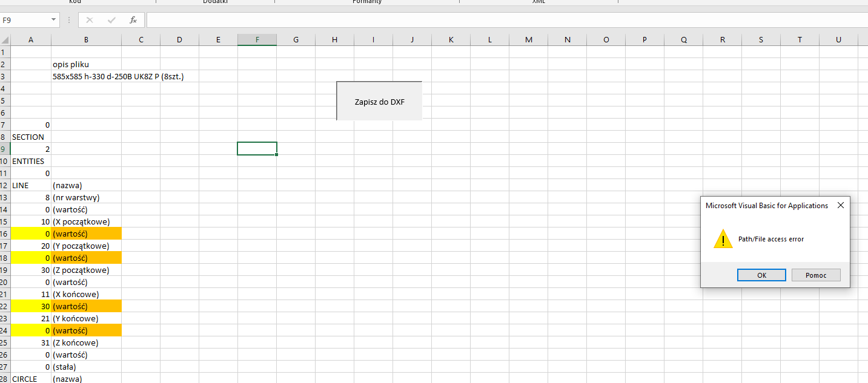Image resolution: width=868 pixels, height=383 pixels.
Task: Select row 9 header
Action: click(5, 149)
